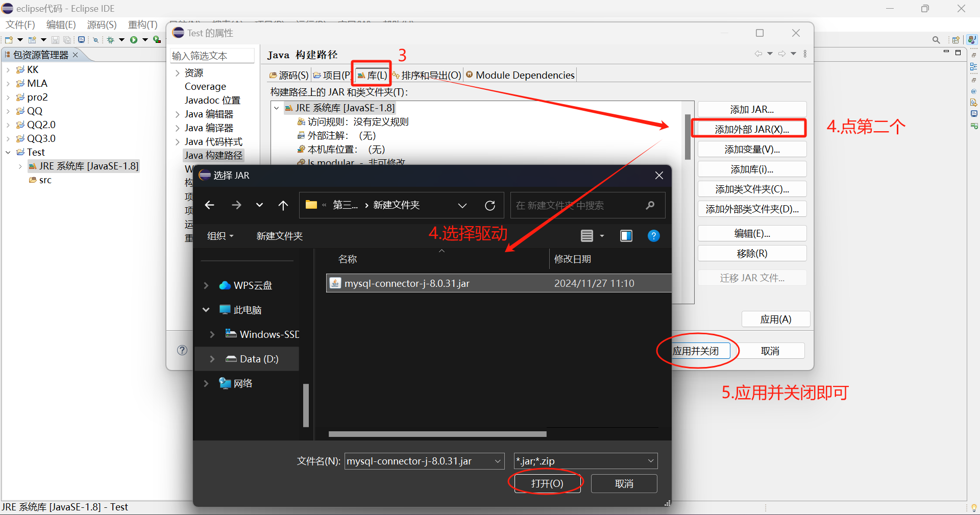Click the search box in file dialog

click(587, 205)
